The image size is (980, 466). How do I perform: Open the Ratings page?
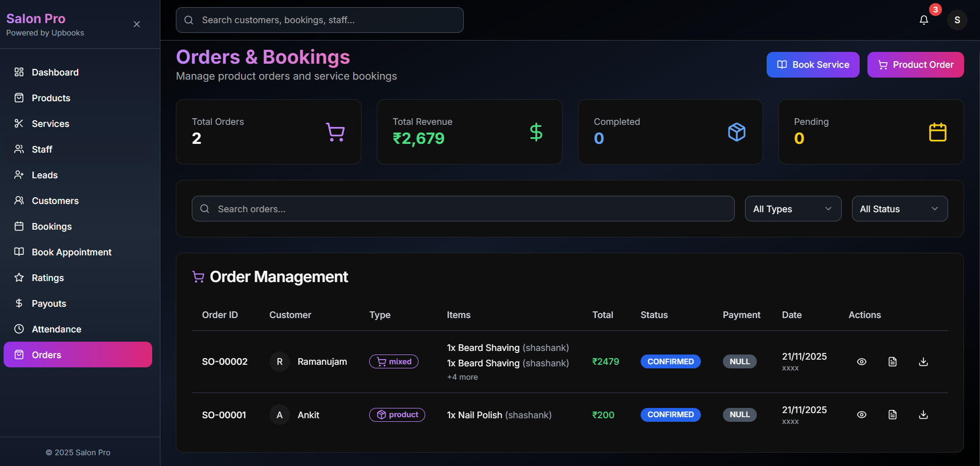[x=47, y=277]
